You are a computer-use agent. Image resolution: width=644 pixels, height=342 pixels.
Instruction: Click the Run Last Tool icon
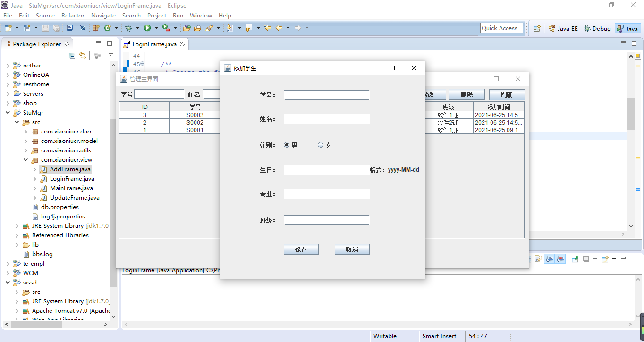pyautogui.click(x=166, y=28)
